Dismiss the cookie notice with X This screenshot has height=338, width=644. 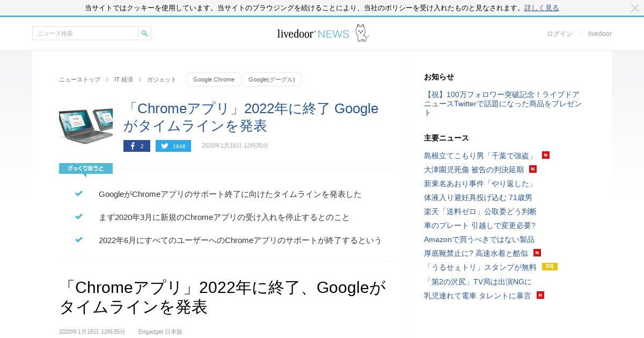pos(635,8)
